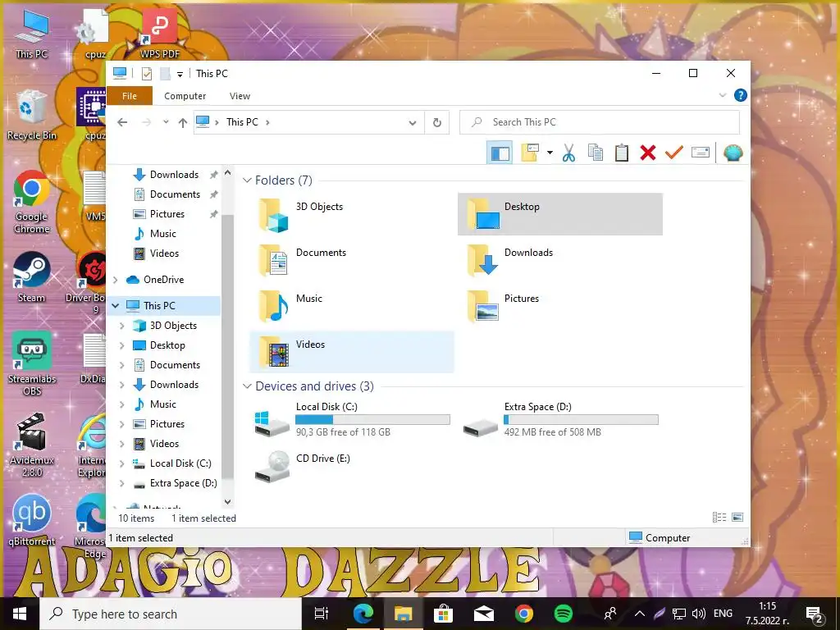Select the 3D Objects folder
The width and height of the screenshot is (840, 630).
coord(352,214)
